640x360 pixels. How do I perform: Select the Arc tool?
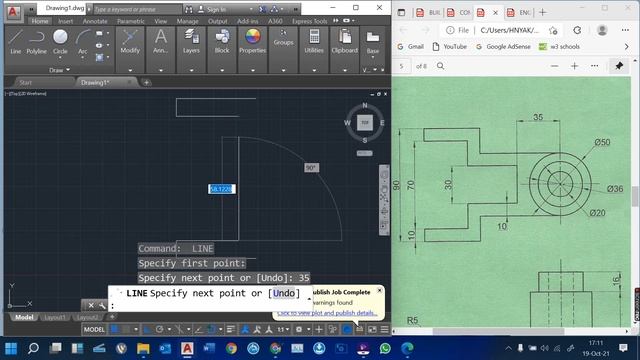[x=82, y=42]
